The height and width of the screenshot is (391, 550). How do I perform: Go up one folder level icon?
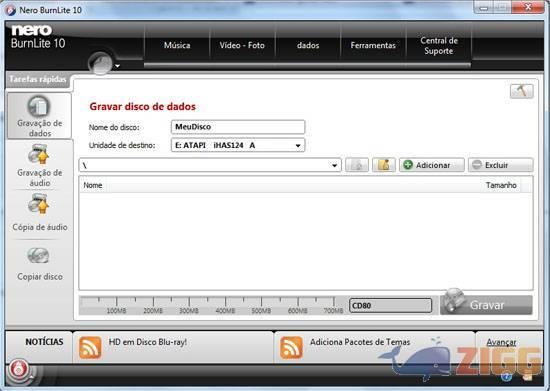pos(357,165)
